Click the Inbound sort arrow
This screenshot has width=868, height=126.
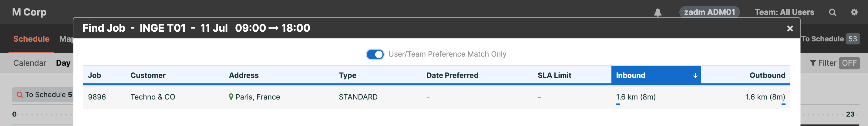(695, 76)
